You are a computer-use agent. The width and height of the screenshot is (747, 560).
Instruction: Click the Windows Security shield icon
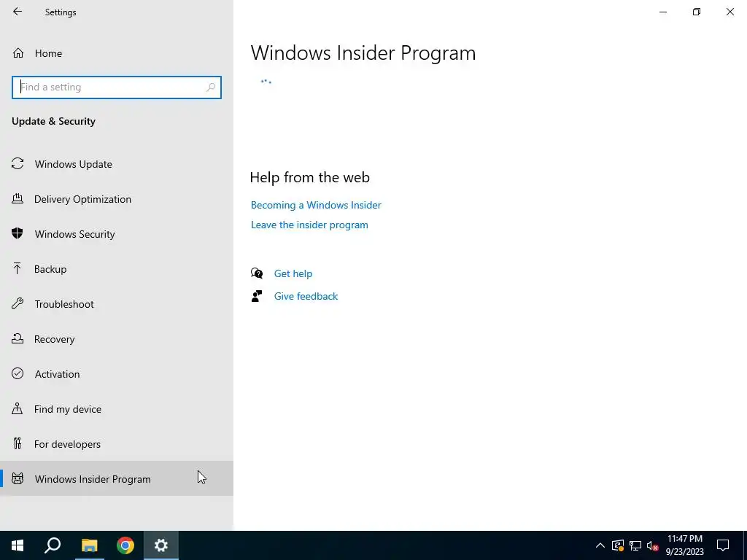click(x=18, y=233)
